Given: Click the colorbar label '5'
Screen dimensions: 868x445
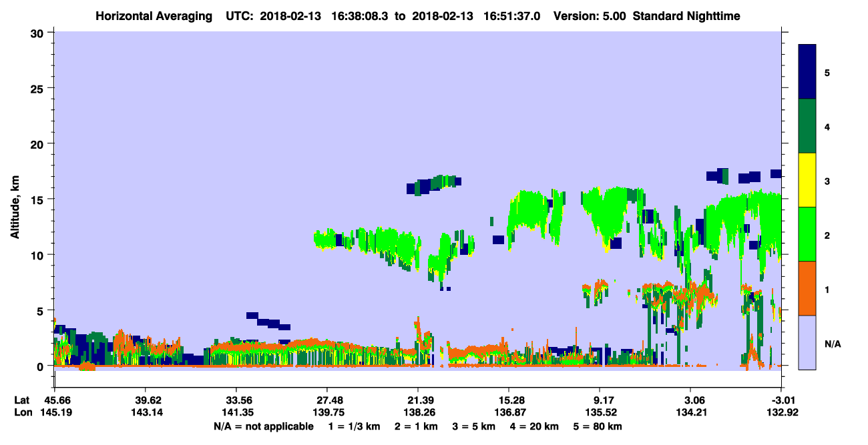Looking at the screenshot, I should pos(827,72).
